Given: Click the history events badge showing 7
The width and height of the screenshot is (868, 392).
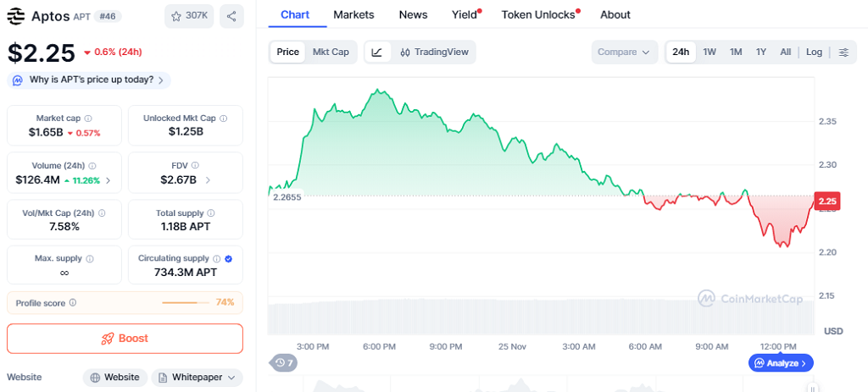Looking at the screenshot, I should point(284,362).
